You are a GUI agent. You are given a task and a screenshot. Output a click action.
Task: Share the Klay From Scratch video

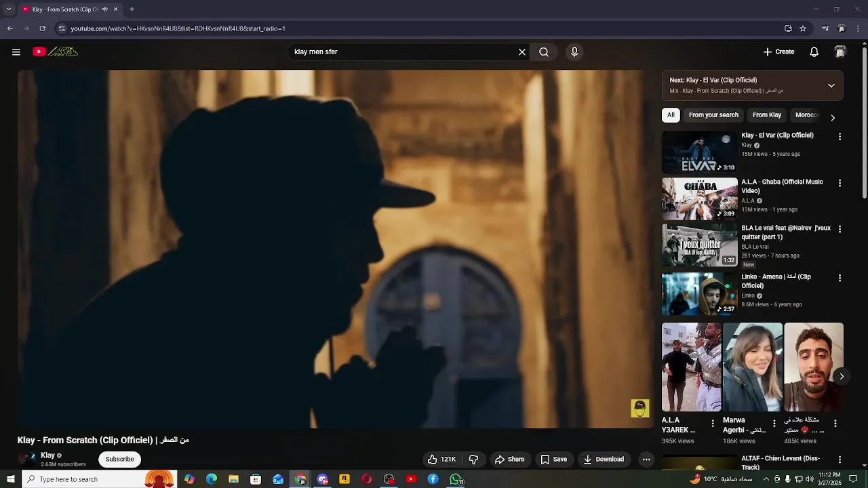click(509, 459)
